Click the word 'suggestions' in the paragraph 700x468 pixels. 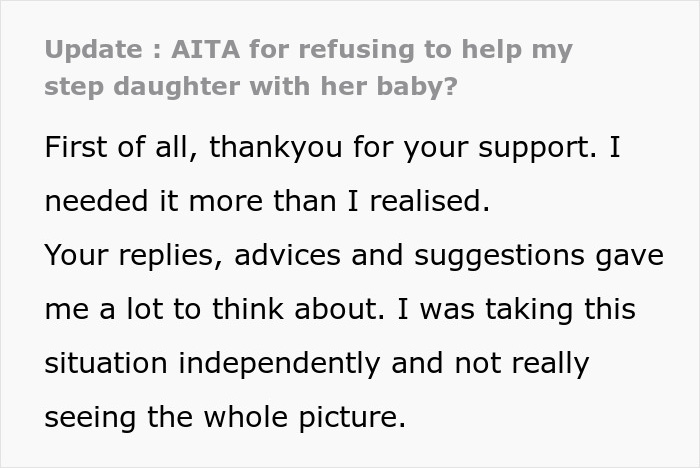[499, 257]
